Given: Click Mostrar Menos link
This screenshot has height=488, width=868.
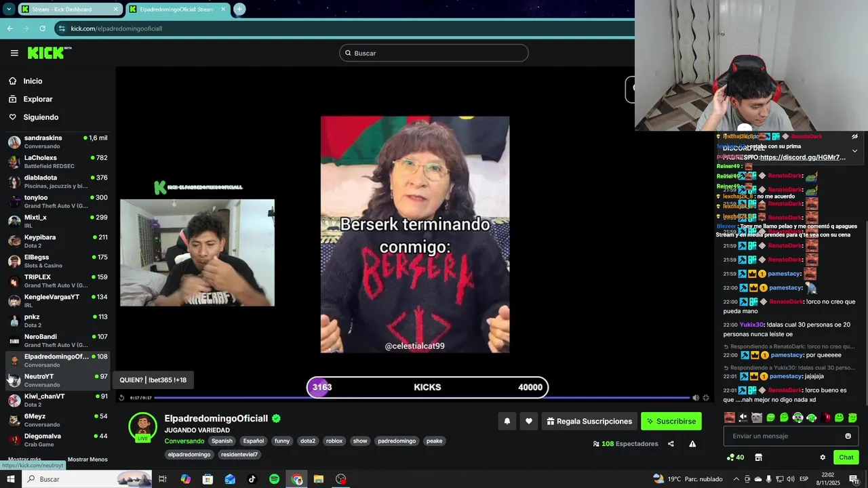Looking at the screenshot, I should pos(87,460).
